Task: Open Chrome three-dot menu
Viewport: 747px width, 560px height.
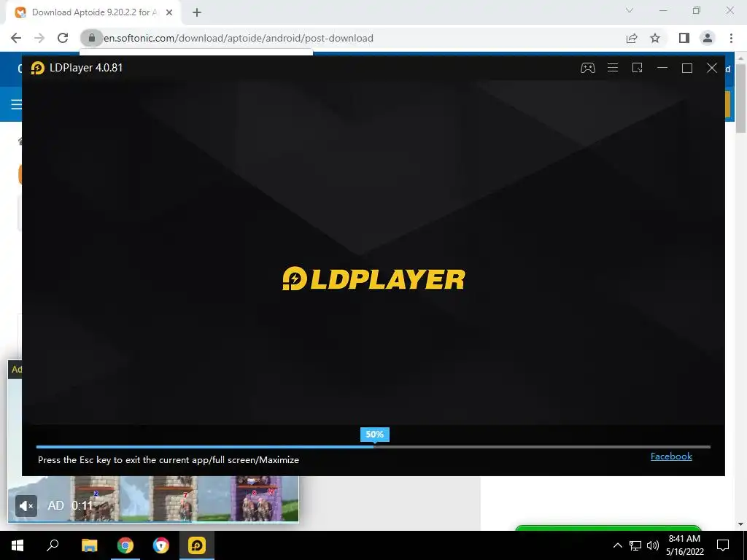Action: (731, 38)
